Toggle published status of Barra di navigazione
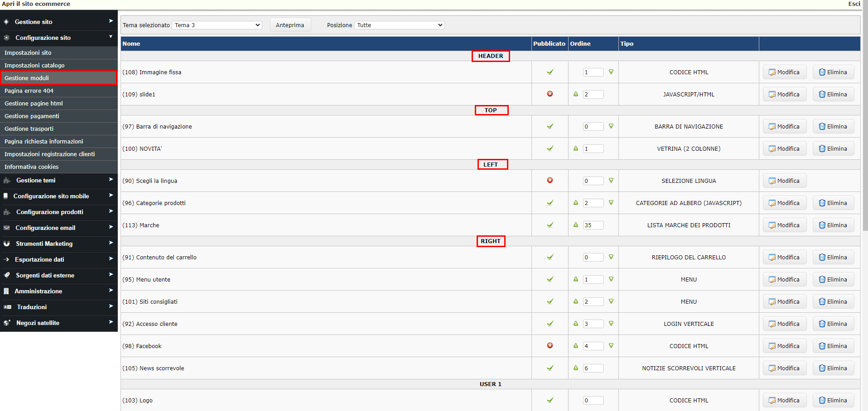Screen dimensions: 868x411 click(x=550, y=126)
